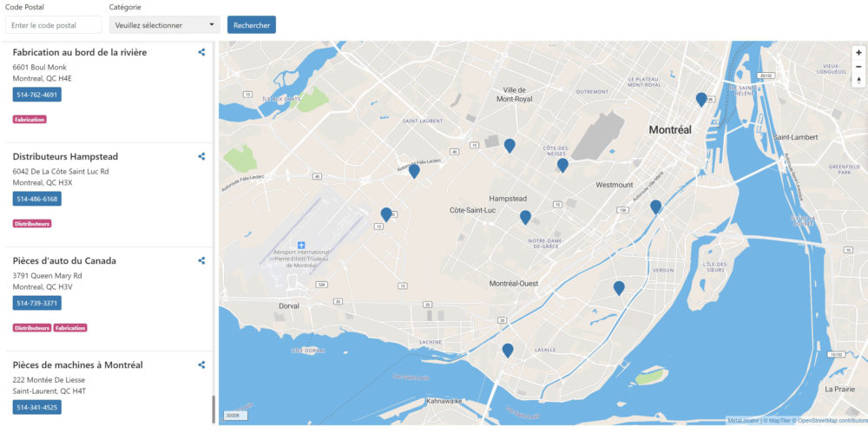Call 514-762-4691 phone button
Image resolution: width=868 pixels, height=433 pixels.
point(37,95)
